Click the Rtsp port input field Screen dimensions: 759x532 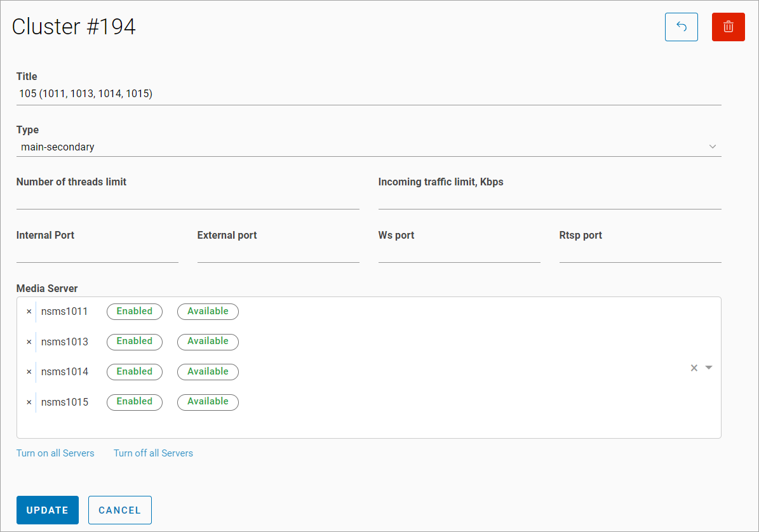click(640, 253)
